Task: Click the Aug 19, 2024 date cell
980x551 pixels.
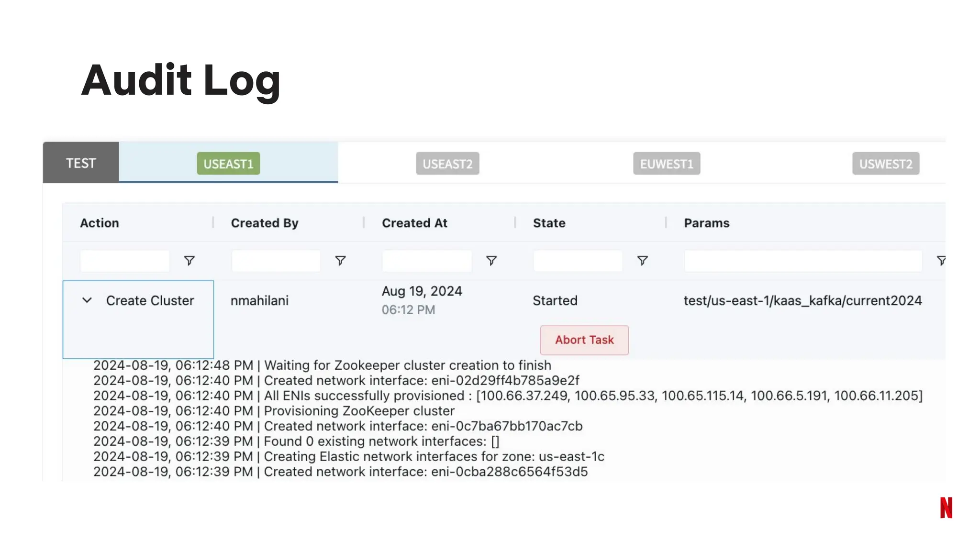Action: (x=422, y=291)
